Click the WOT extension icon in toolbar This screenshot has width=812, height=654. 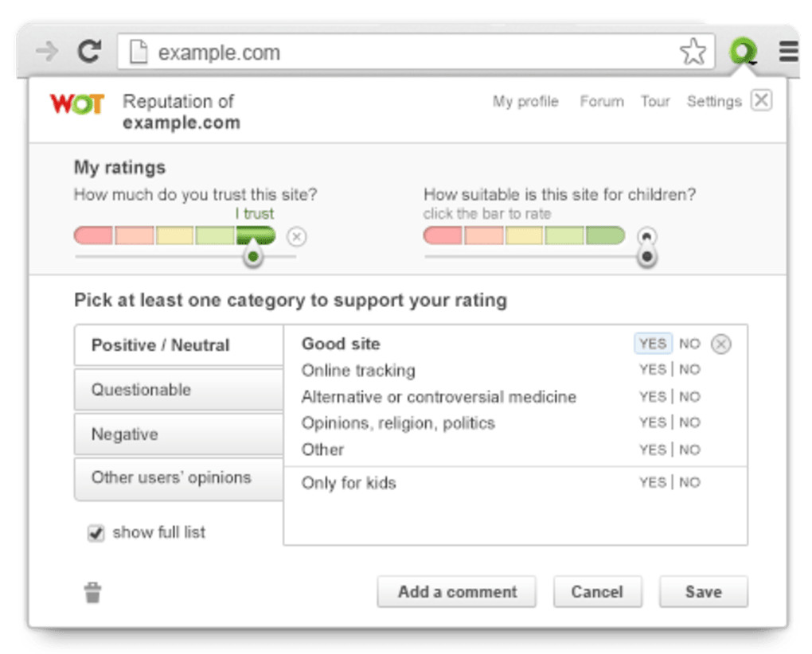coord(744,53)
